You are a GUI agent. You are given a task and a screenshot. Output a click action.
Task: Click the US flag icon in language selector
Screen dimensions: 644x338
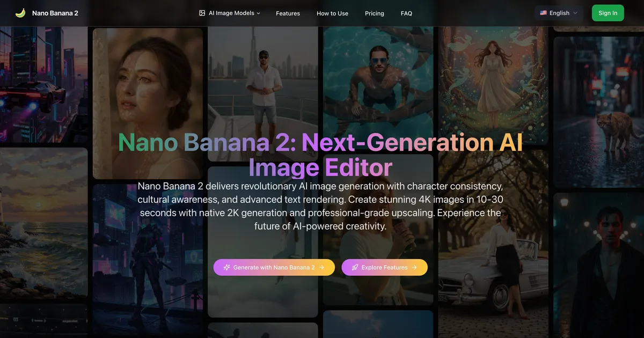[544, 12]
